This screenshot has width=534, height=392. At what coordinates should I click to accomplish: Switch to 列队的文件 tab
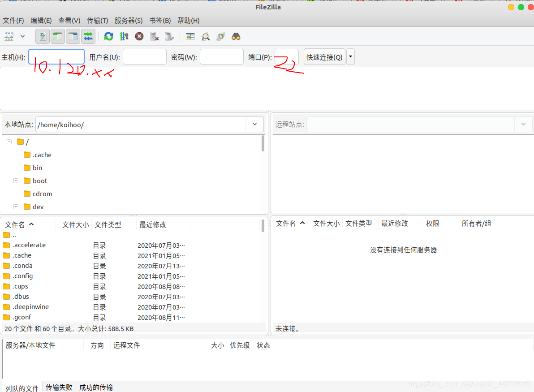pos(22,388)
